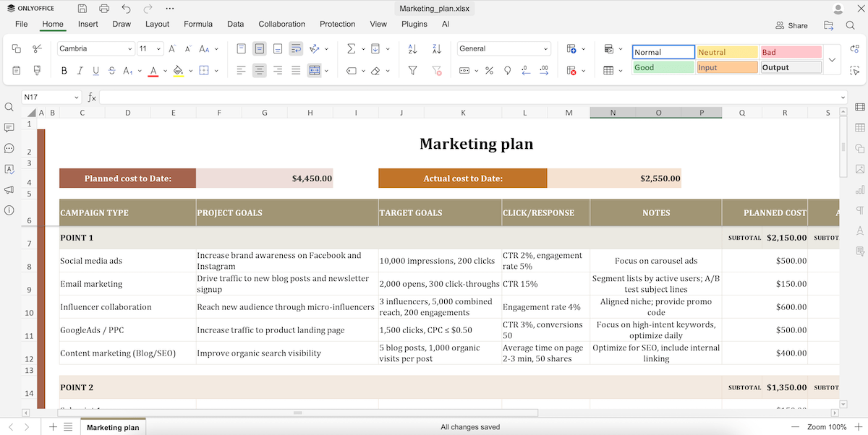
Task: Open the Insert function (summation) tool
Action: pos(349,48)
